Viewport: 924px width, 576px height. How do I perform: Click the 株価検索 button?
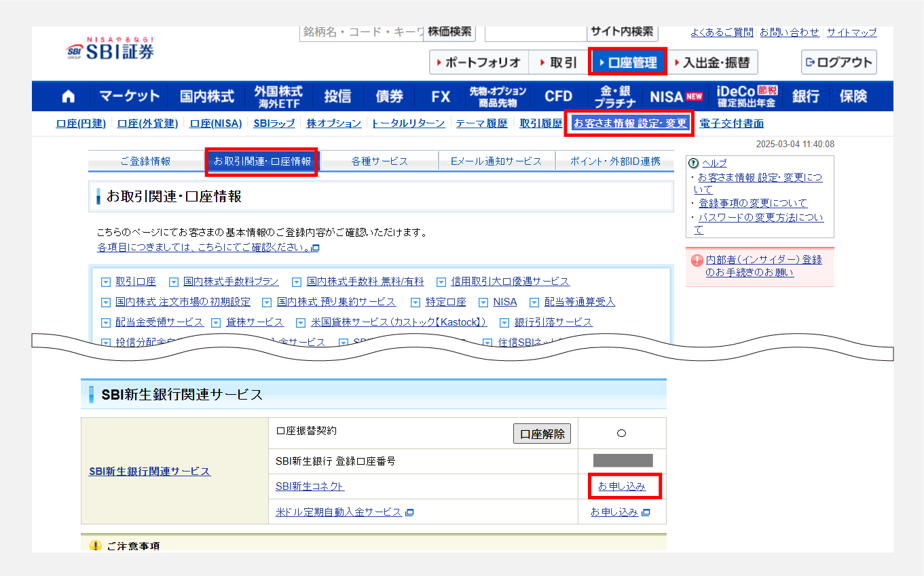click(450, 33)
